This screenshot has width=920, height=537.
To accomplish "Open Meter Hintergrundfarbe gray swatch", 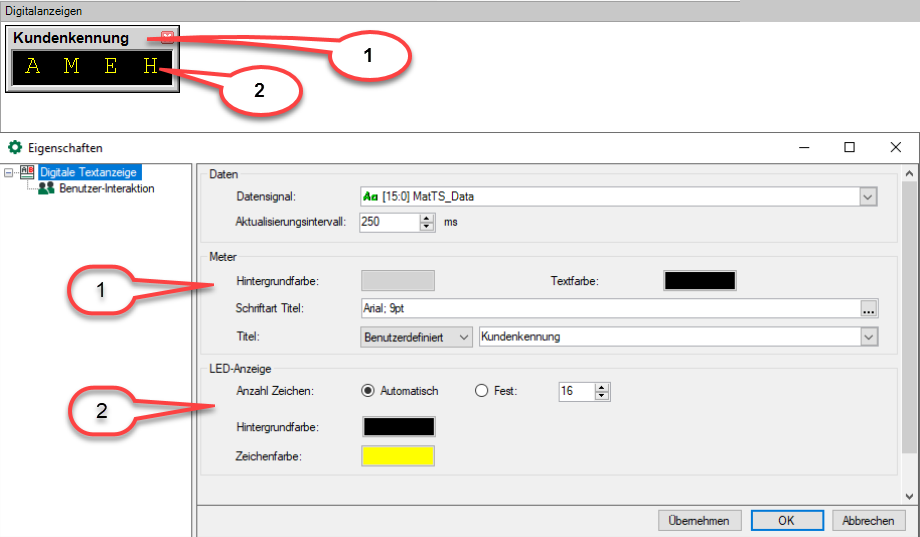I will (398, 281).
